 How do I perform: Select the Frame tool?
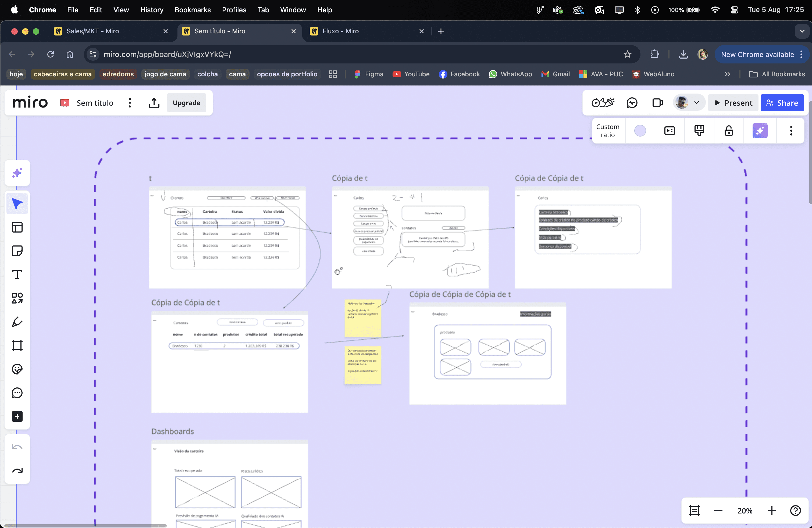(x=17, y=345)
